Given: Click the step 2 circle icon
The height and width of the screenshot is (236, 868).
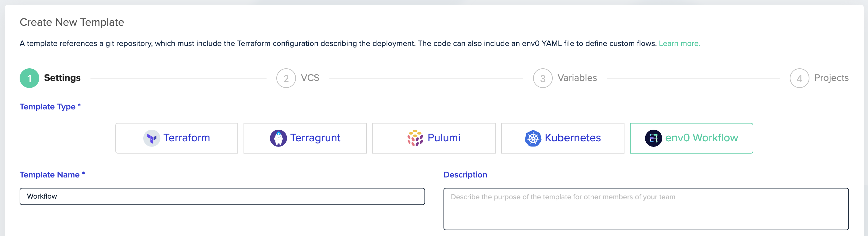Looking at the screenshot, I should [286, 78].
